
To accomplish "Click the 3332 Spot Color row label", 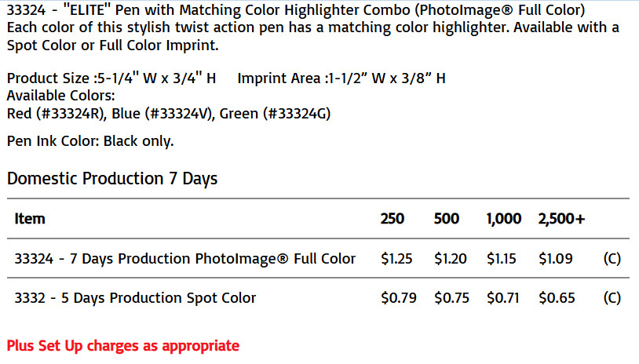I will (135, 298).
